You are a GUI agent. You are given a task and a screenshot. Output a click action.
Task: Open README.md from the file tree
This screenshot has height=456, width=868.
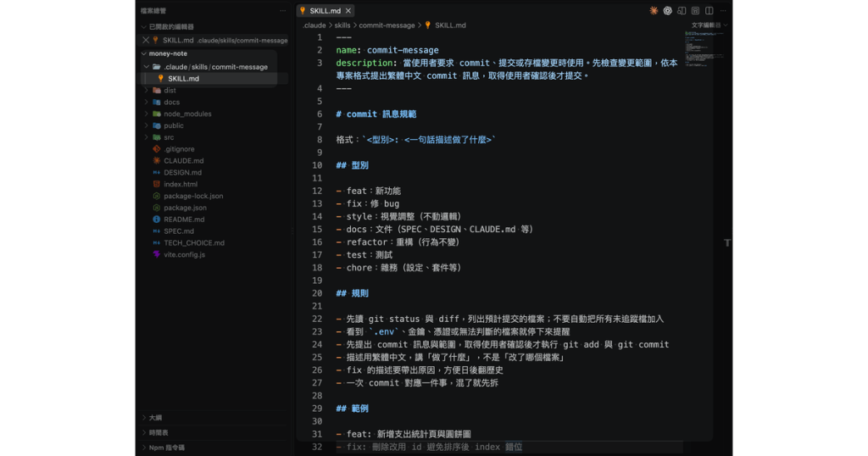(x=184, y=220)
